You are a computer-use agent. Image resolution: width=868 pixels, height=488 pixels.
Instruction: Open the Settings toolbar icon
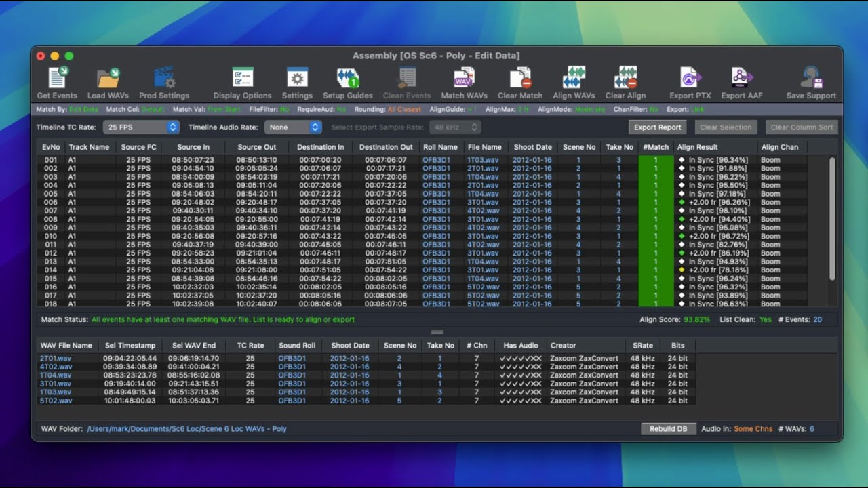[297, 78]
